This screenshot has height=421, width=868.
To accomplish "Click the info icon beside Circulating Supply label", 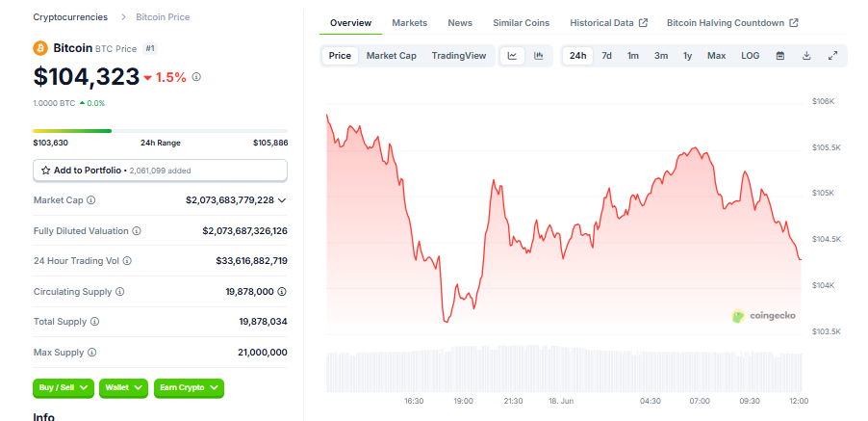I will [119, 291].
